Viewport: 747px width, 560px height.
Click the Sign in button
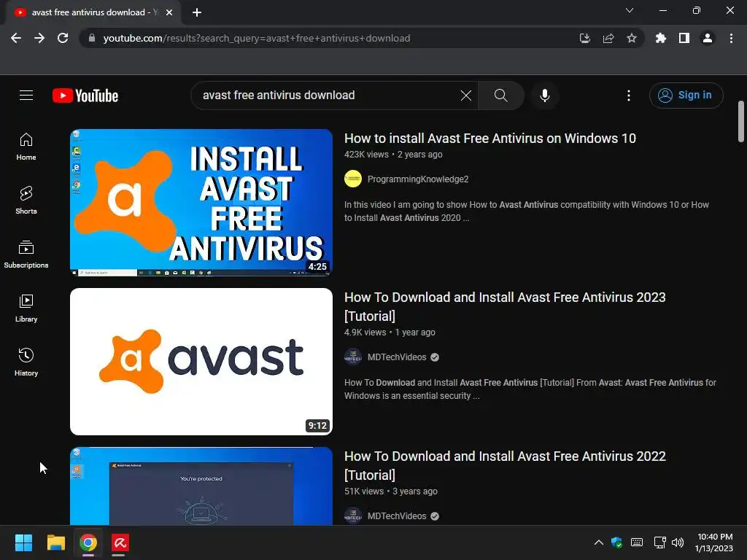(686, 96)
